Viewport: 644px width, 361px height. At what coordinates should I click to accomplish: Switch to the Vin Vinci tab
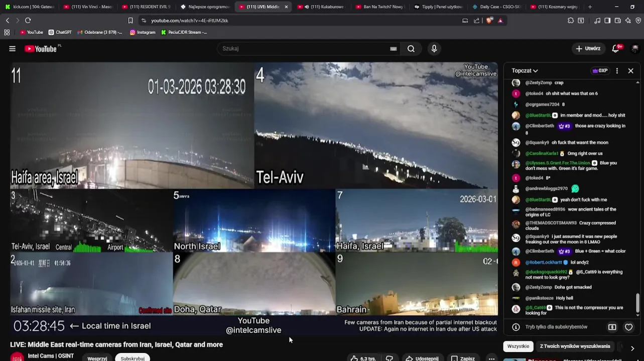pyautogui.click(x=88, y=7)
